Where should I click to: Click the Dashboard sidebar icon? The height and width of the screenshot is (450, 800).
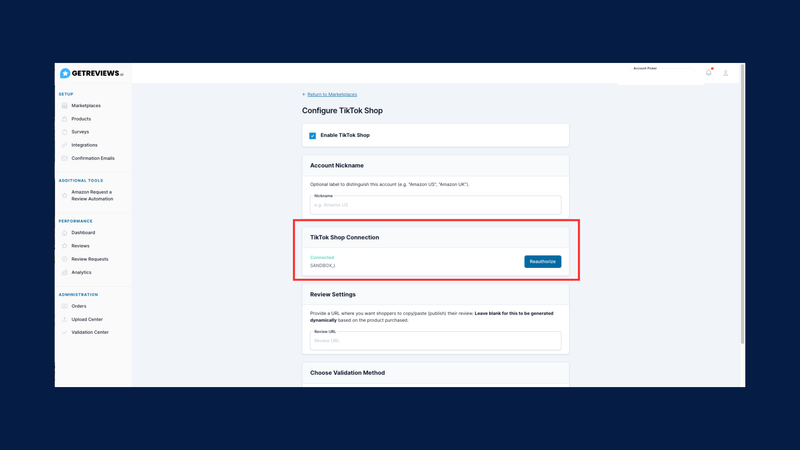click(x=64, y=233)
